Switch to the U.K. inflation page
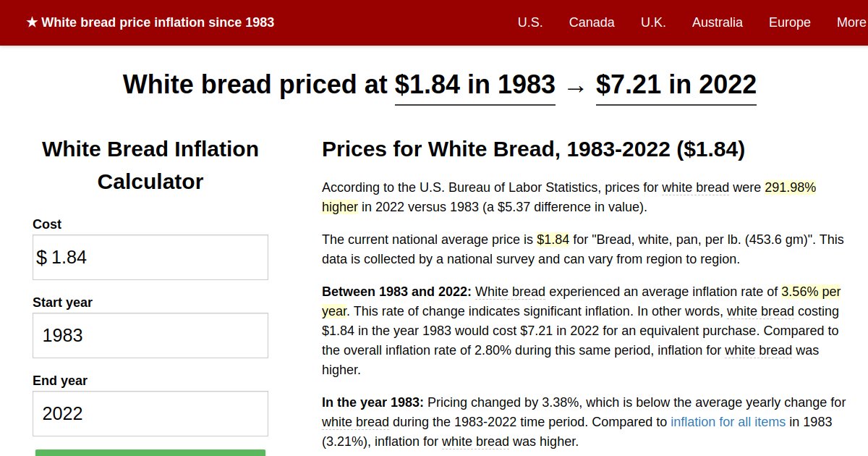The width and height of the screenshot is (868, 456). [653, 22]
